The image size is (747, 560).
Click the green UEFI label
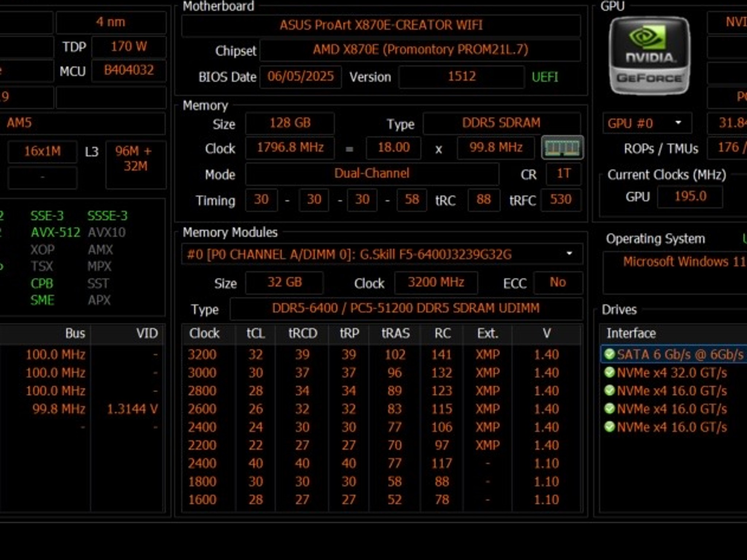pos(545,77)
